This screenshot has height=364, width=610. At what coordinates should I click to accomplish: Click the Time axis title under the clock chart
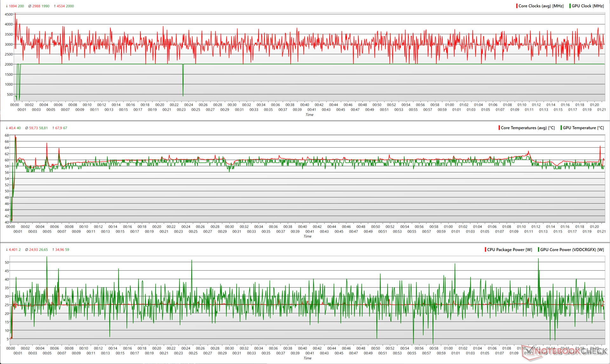309,115
